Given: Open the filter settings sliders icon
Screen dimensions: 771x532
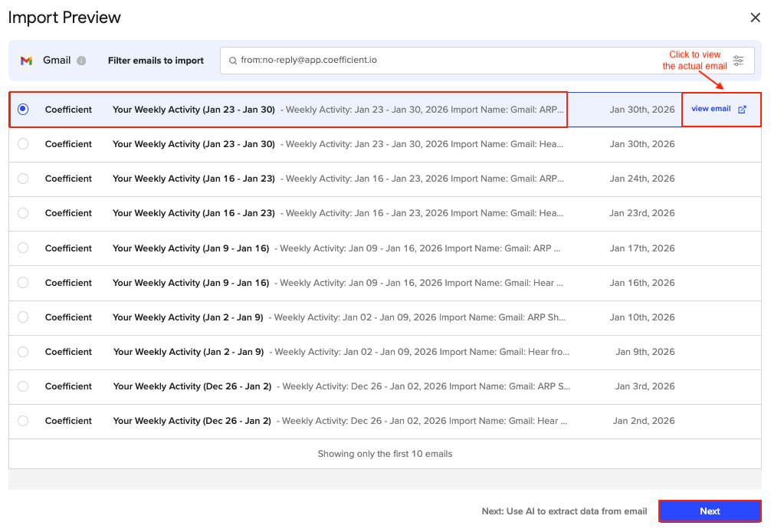Looking at the screenshot, I should point(738,61).
